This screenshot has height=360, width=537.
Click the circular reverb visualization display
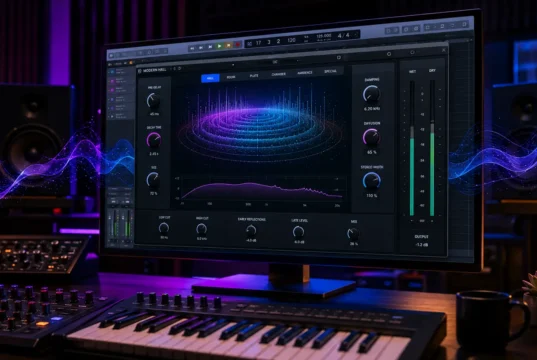259,126
